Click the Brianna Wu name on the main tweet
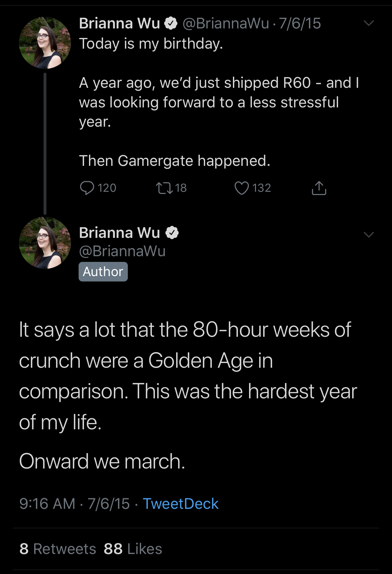The image size is (392, 574). tap(120, 233)
